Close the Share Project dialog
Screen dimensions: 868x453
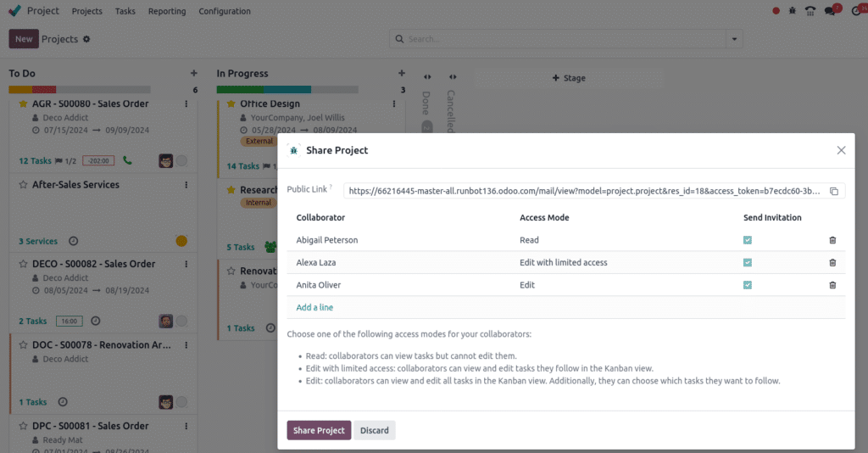(x=841, y=150)
